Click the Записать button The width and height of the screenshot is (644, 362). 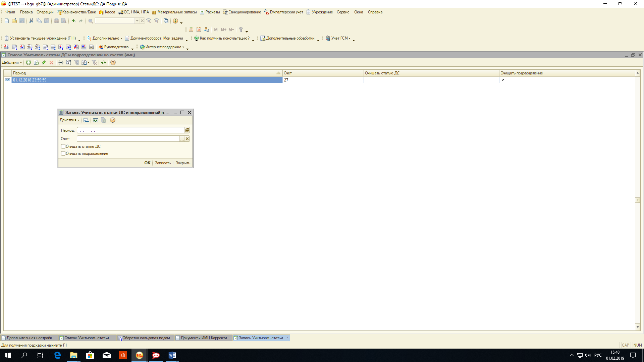point(163,163)
